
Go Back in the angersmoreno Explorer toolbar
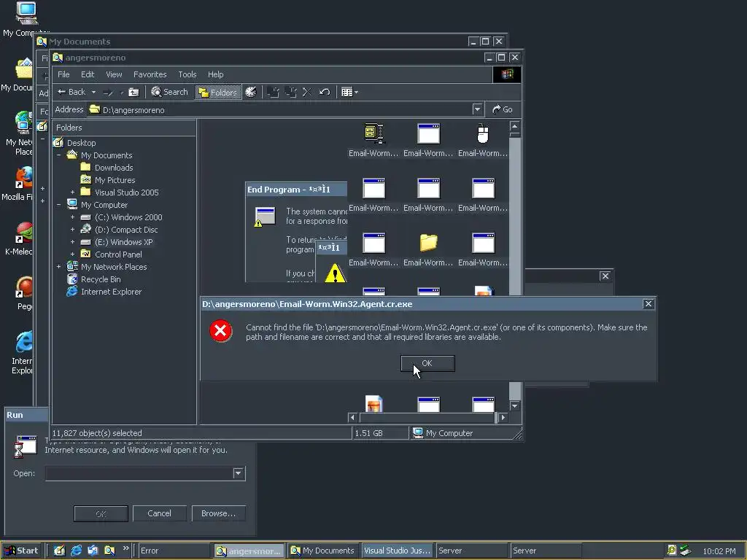[x=71, y=92]
